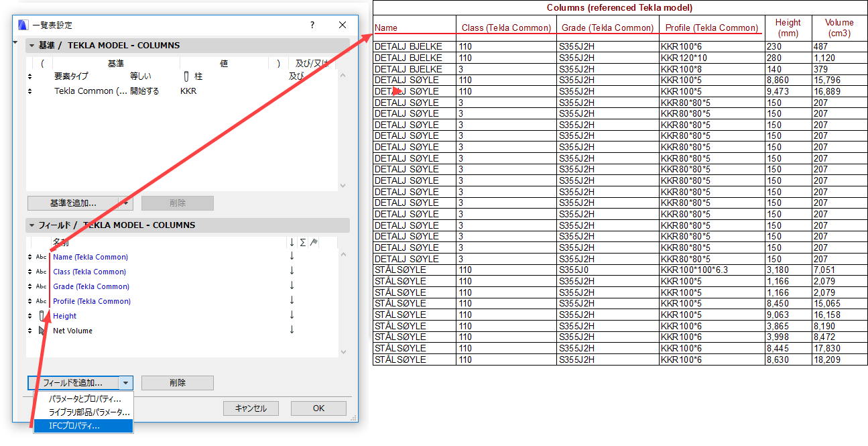The height and width of the screenshot is (446, 868).
Task: Click Abc type icon of Name field
Action: pos(42,257)
